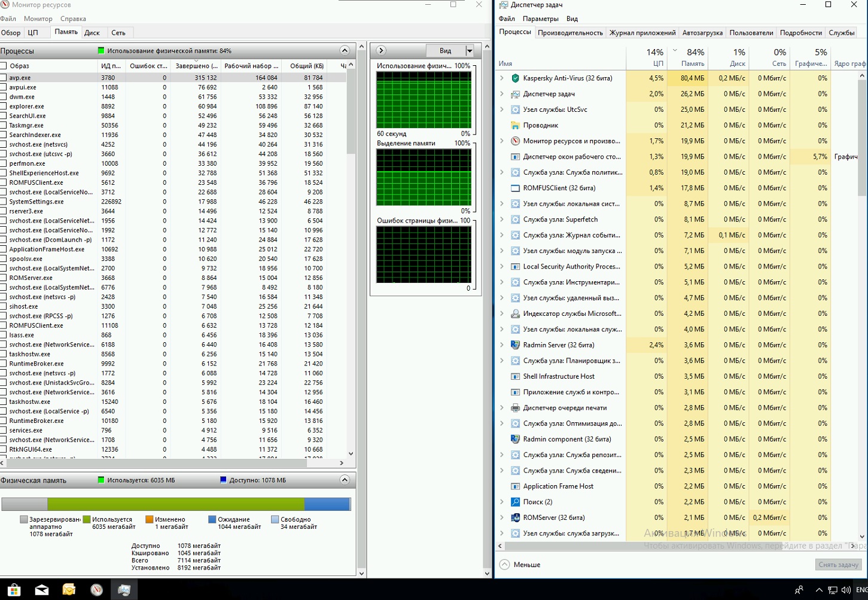This screenshot has width=868, height=600.
Task: Open the Windows Start button
Action: click(14, 589)
